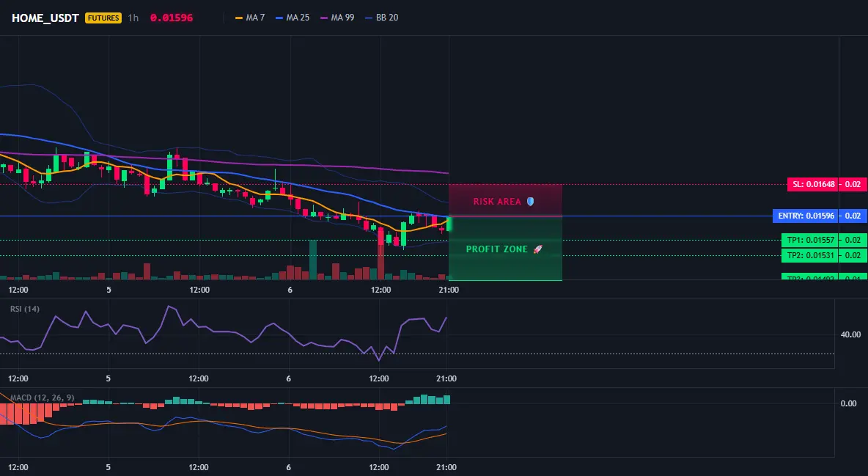Click the orange MA 7 legend swatch
The width and height of the screenshot is (868, 476).
[x=239, y=18]
